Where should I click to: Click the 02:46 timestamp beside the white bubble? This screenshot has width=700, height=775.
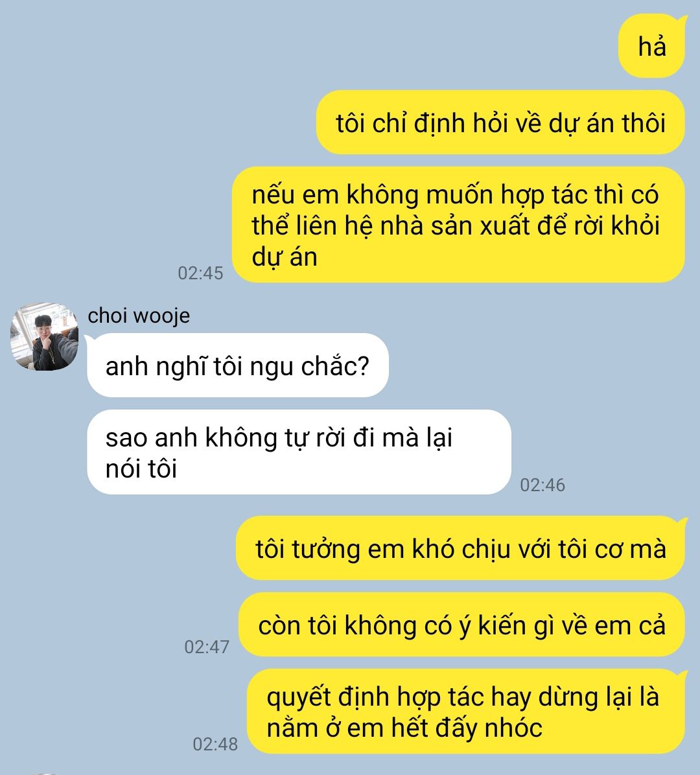(x=542, y=485)
